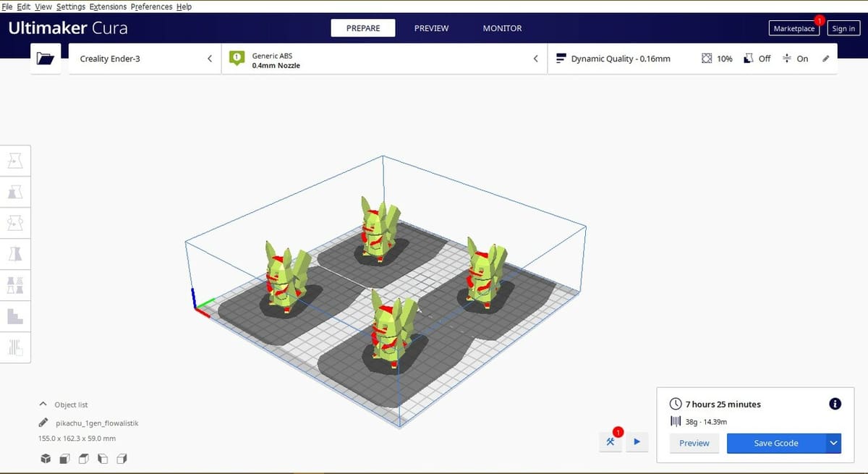The height and width of the screenshot is (474, 868).
Task: Click the open file folder icon
Action: [x=46, y=59]
